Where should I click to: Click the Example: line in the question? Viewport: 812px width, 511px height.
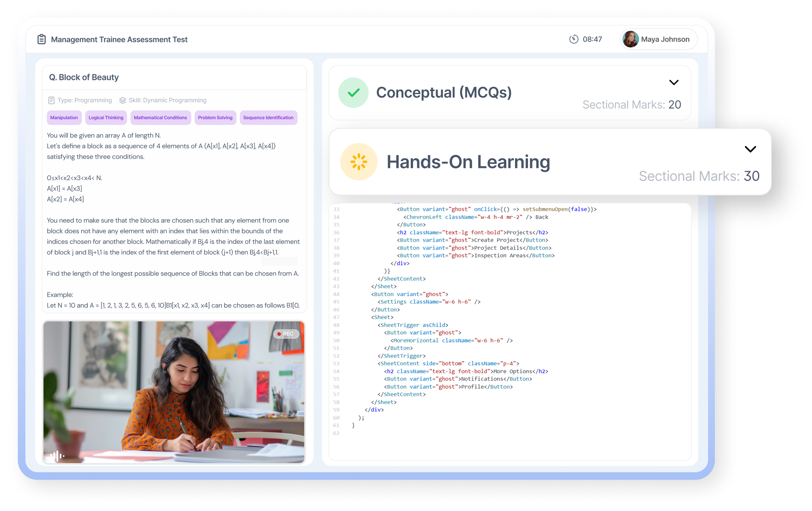pyautogui.click(x=60, y=295)
